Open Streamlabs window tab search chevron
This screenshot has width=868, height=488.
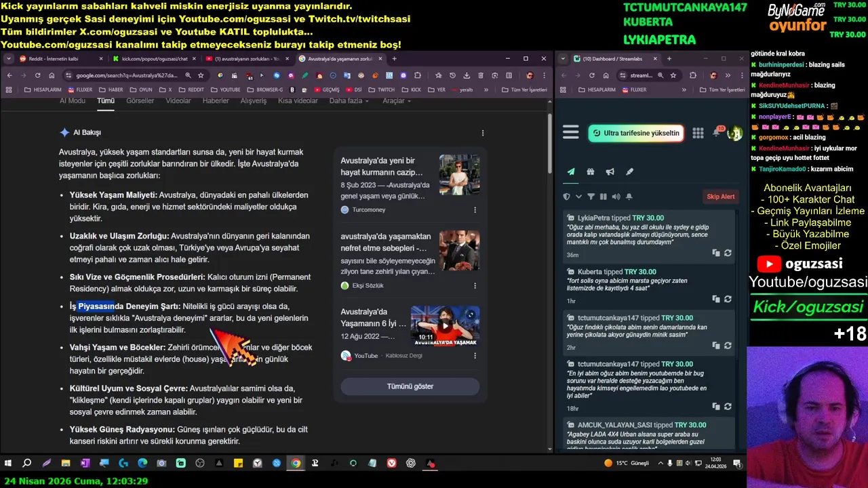click(564, 59)
